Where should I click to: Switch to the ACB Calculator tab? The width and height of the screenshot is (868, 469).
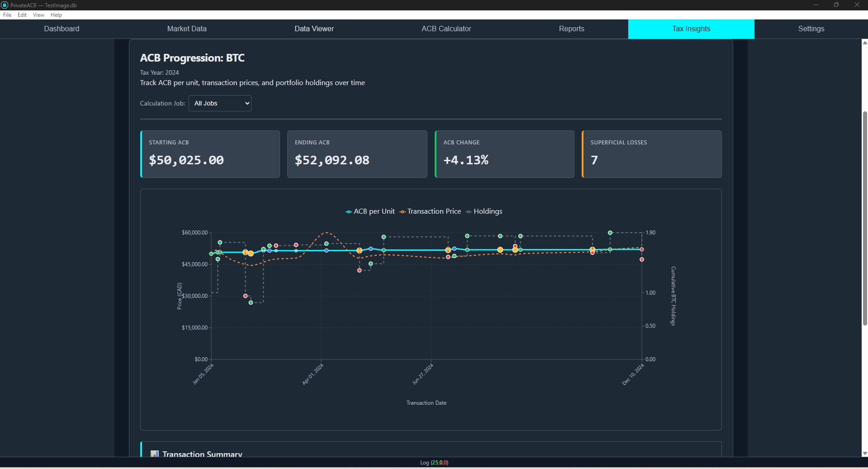[x=446, y=29]
